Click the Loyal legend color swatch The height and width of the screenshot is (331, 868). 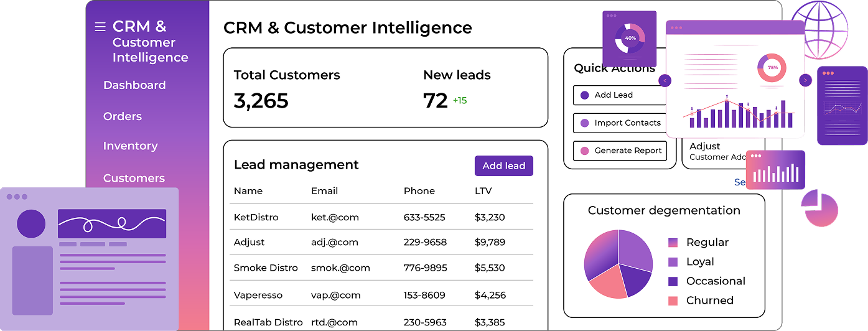pyautogui.click(x=673, y=262)
